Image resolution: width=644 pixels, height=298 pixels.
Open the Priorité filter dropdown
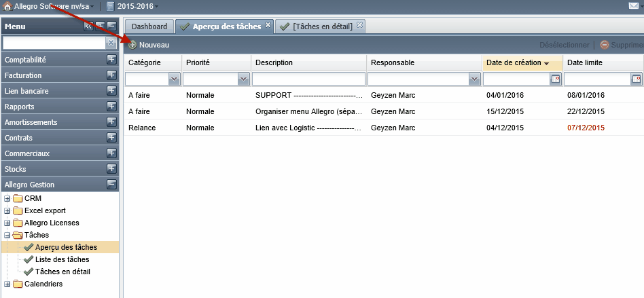pyautogui.click(x=244, y=79)
